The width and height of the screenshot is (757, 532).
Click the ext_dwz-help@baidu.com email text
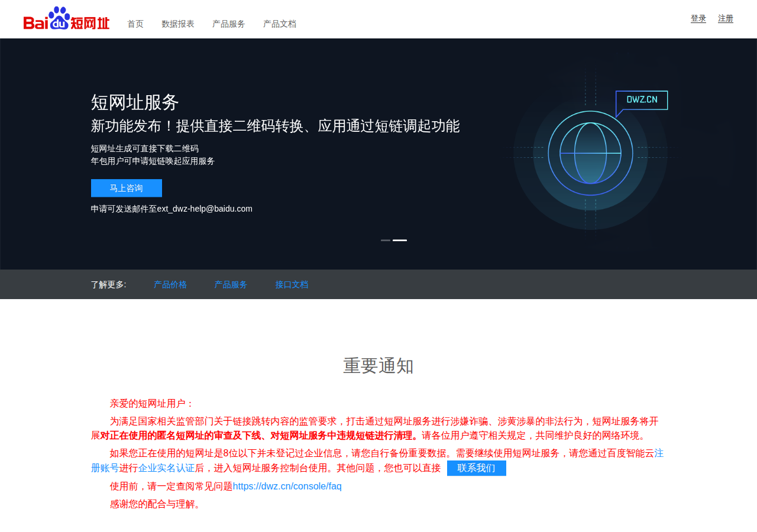(x=205, y=209)
